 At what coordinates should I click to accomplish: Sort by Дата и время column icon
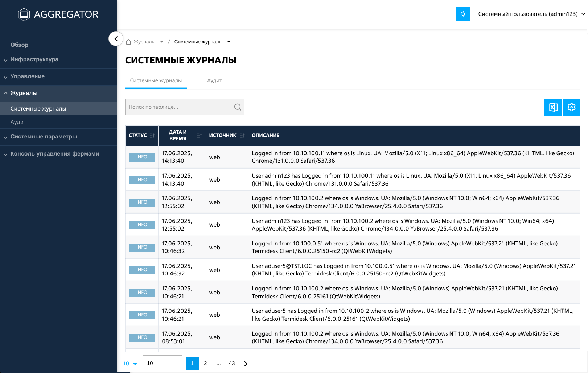coord(199,136)
